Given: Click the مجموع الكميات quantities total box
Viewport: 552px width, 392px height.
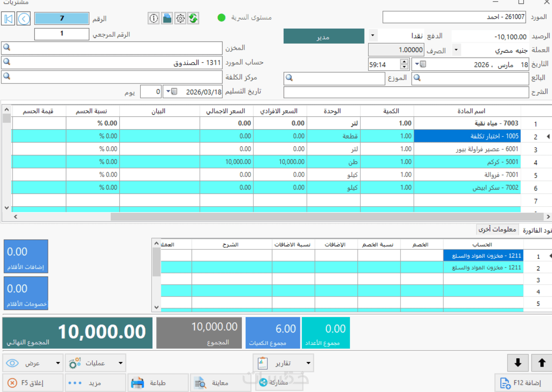Looking at the screenshot, I should point(273,333).
